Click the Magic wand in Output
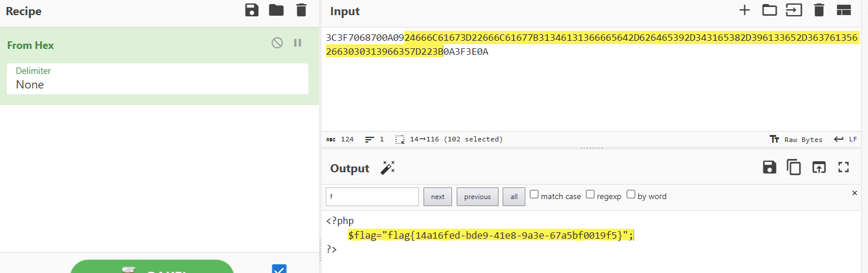Screen dimensions: 868x273 (387, 168)
